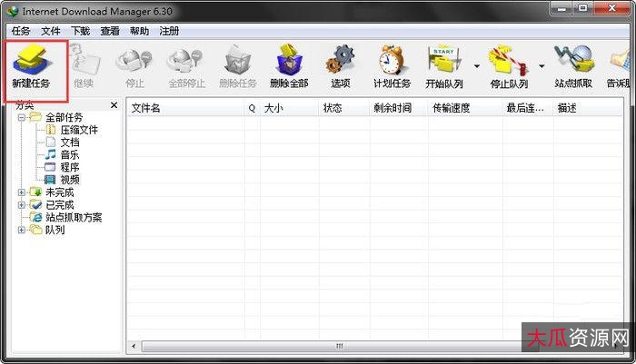Expand the 已完成 tree node
This screenshot has height=364, width=636.
[22, 205]
